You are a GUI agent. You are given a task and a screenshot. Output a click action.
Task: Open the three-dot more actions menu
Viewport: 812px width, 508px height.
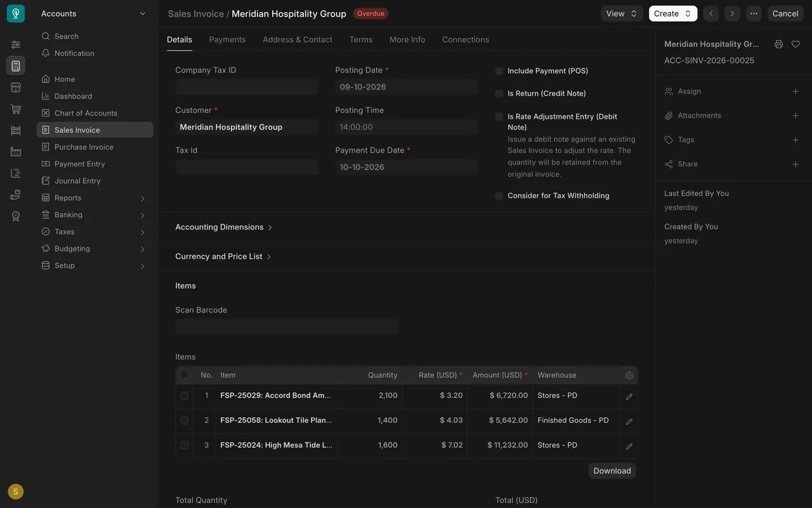[x=754, y=13]
